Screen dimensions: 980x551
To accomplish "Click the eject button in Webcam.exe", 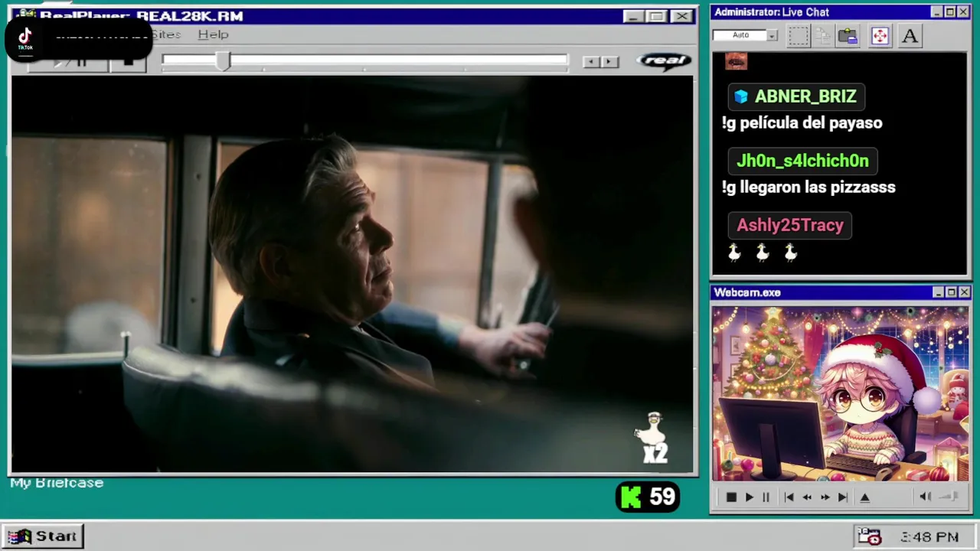I will [x=865, y=497].
